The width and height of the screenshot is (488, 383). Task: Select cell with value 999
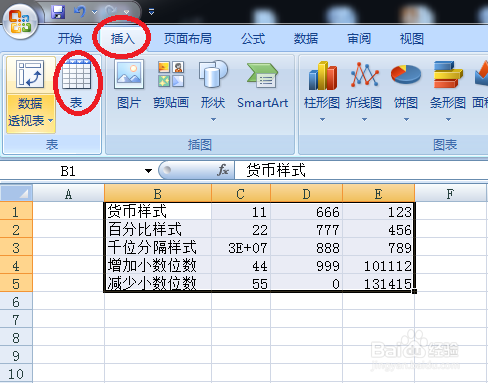coord(307,265)
